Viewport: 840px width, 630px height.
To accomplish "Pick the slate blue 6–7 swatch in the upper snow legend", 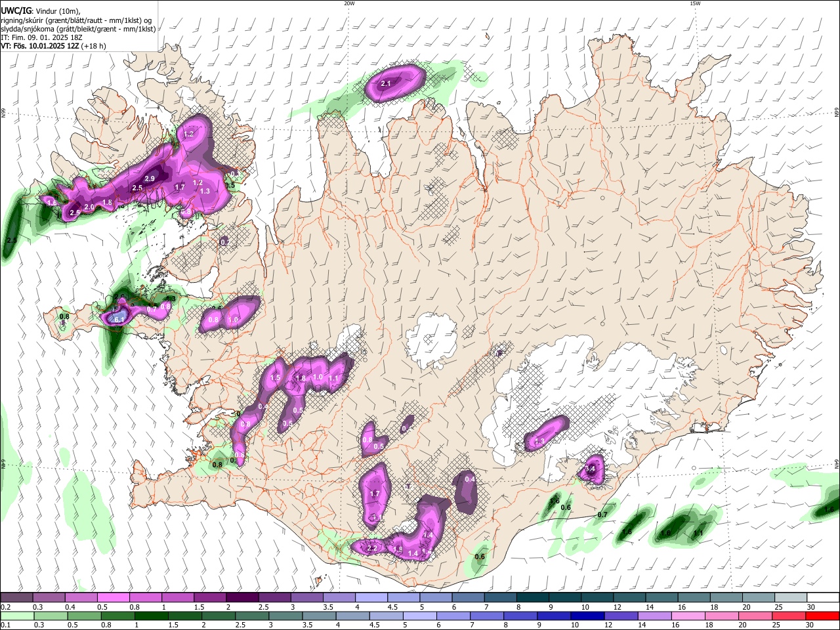I will point(467,597).
